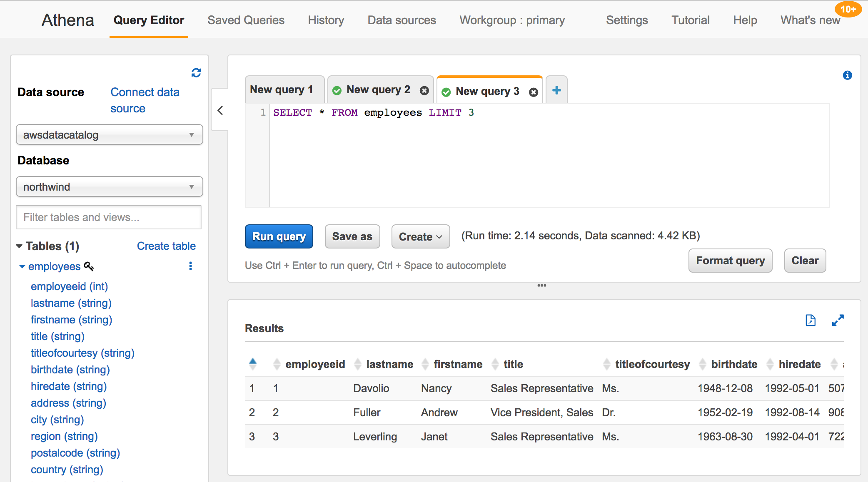Expand results to full screen
Screen dimensions: 868x482
click(x=838, y=320)
